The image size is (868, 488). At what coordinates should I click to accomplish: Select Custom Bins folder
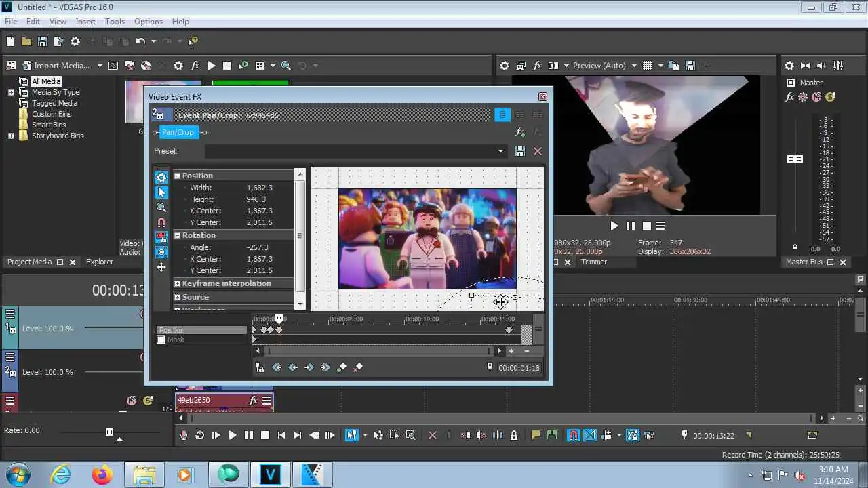(53, 114)
